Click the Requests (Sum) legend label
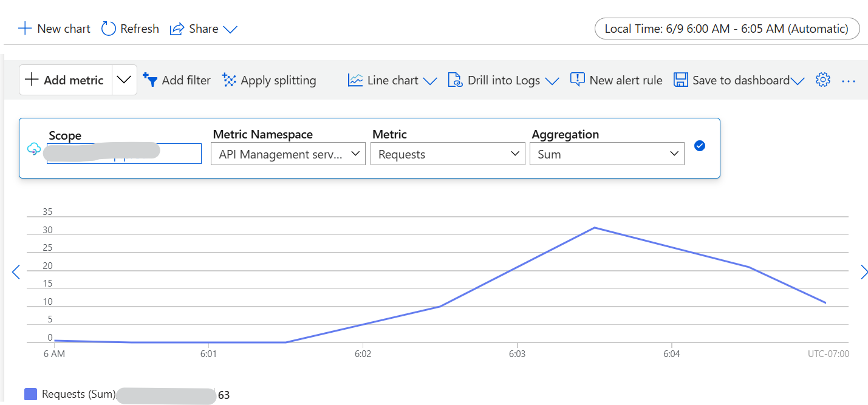868x405 pixels. (78, 394)
